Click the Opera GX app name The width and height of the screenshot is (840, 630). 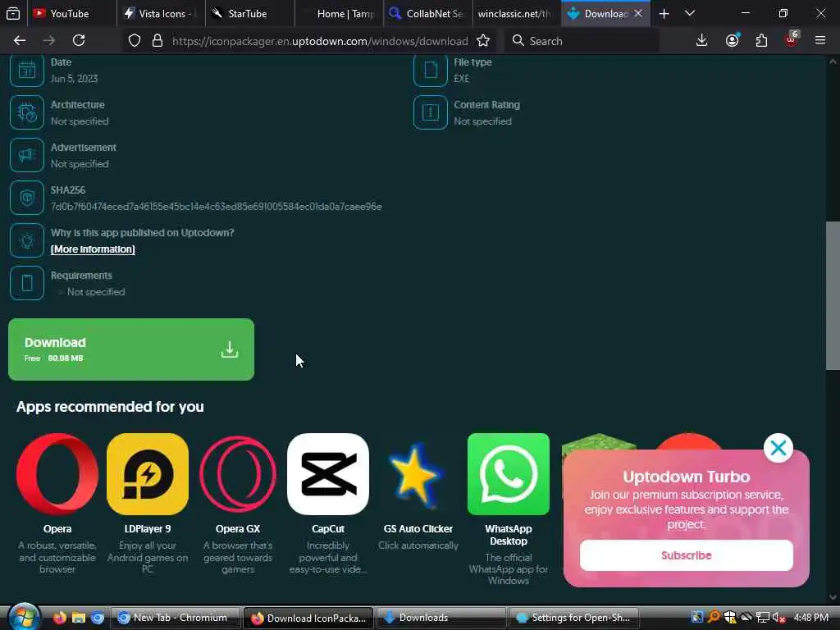pyautogui.click(x=238, y=529)
